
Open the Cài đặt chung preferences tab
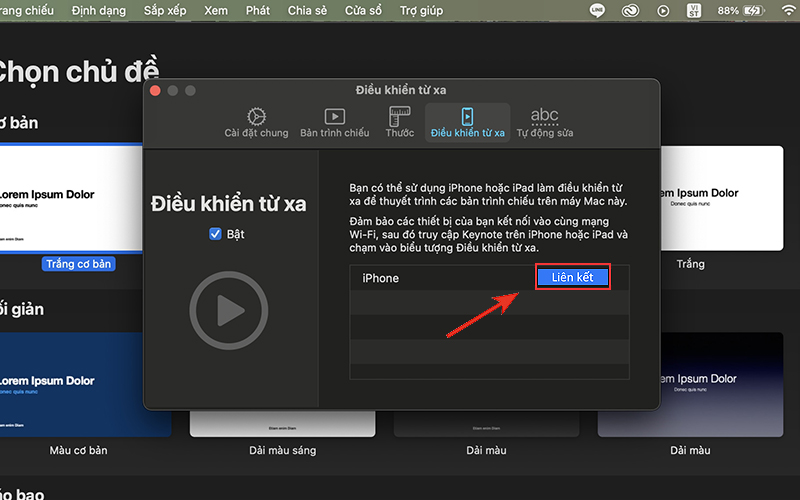(256, 123)
